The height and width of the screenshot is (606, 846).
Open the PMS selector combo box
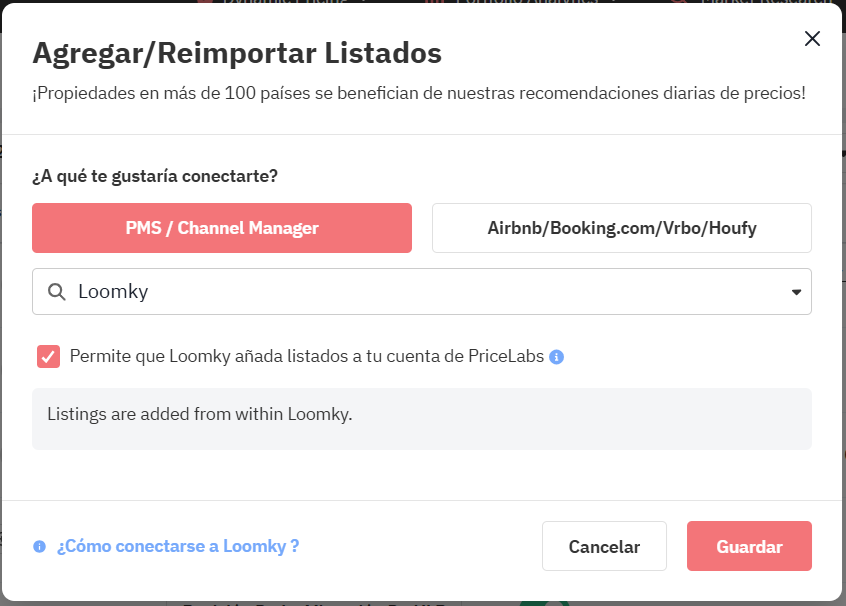coord(422,291)
